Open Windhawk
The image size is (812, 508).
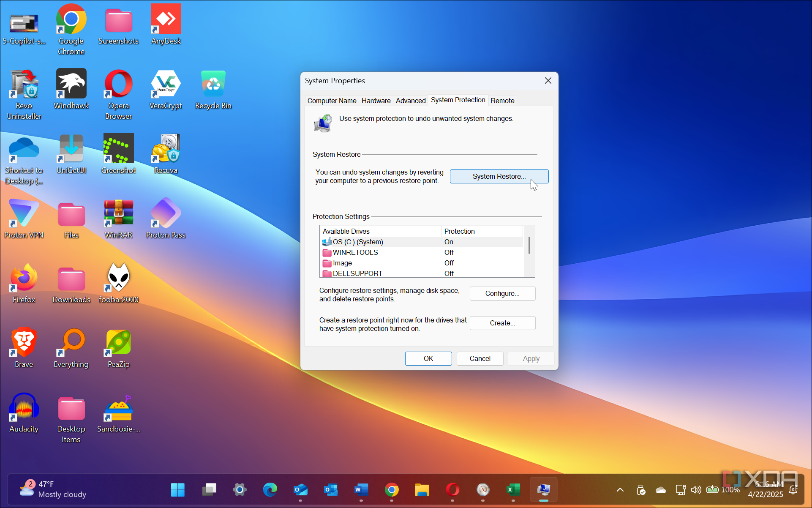pyautogui.click(x=71, y=83)
